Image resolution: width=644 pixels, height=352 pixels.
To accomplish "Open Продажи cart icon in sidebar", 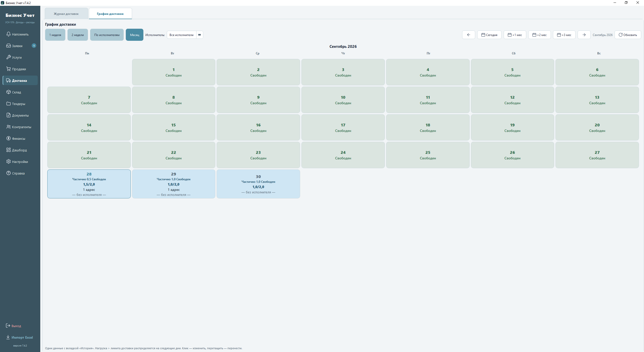I will pyautogui.click(x=9, y=69).
